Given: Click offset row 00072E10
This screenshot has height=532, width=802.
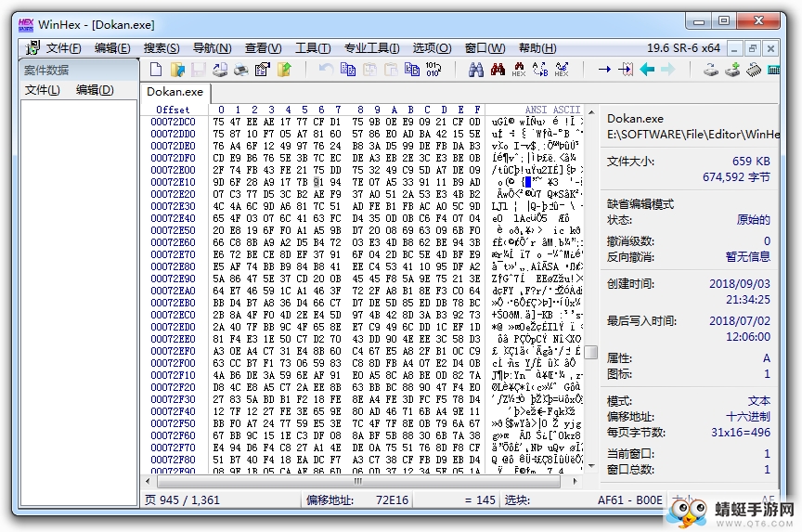Looking at the screenshot, I should click(x=173, y=182).
